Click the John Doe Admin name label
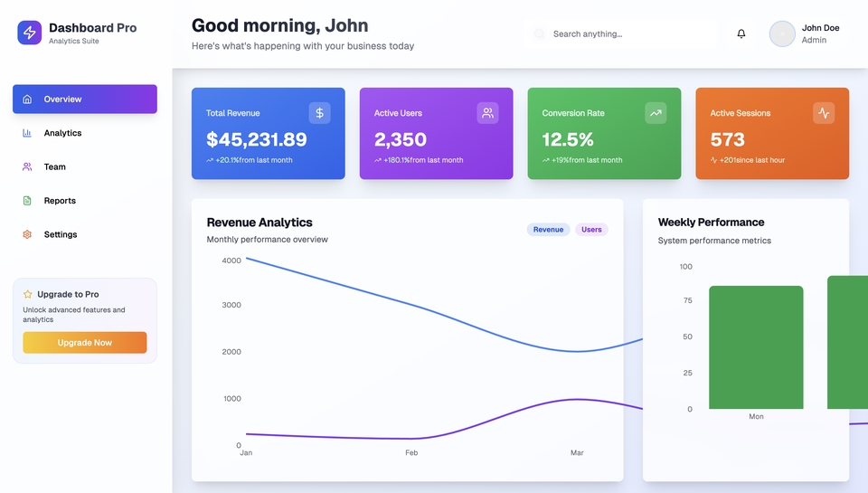This screenshot has height=493, width=868. (x=820, y=33)
